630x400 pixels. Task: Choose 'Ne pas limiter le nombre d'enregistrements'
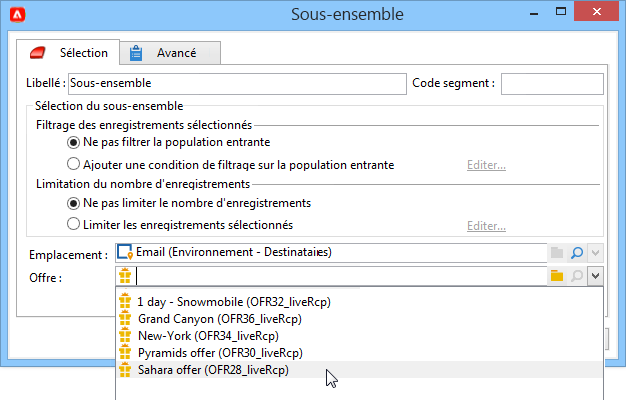click(73, 203)
